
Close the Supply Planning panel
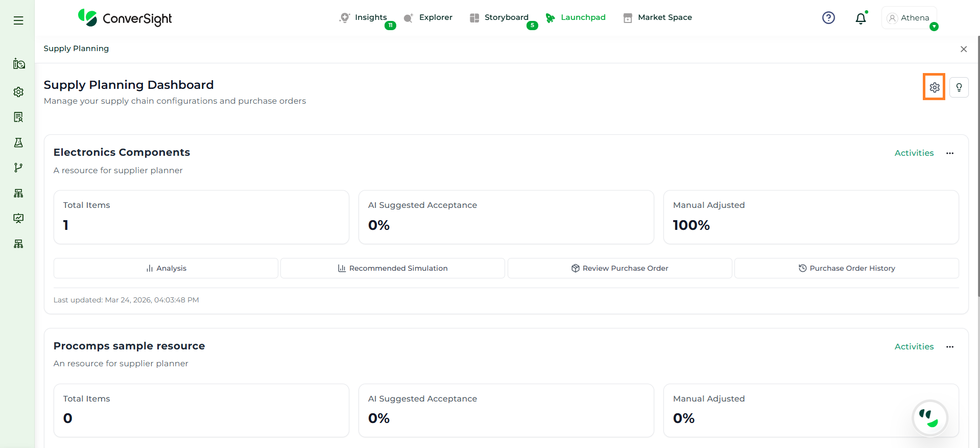963,49
